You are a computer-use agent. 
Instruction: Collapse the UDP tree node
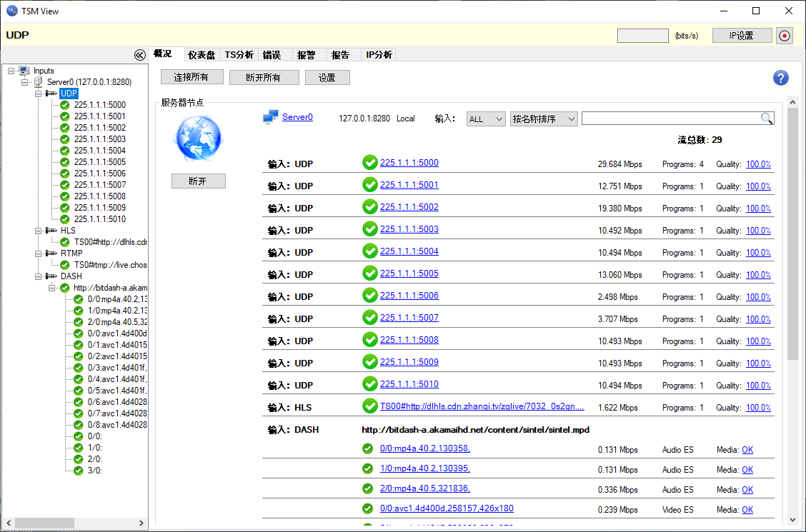click(39, 94)
